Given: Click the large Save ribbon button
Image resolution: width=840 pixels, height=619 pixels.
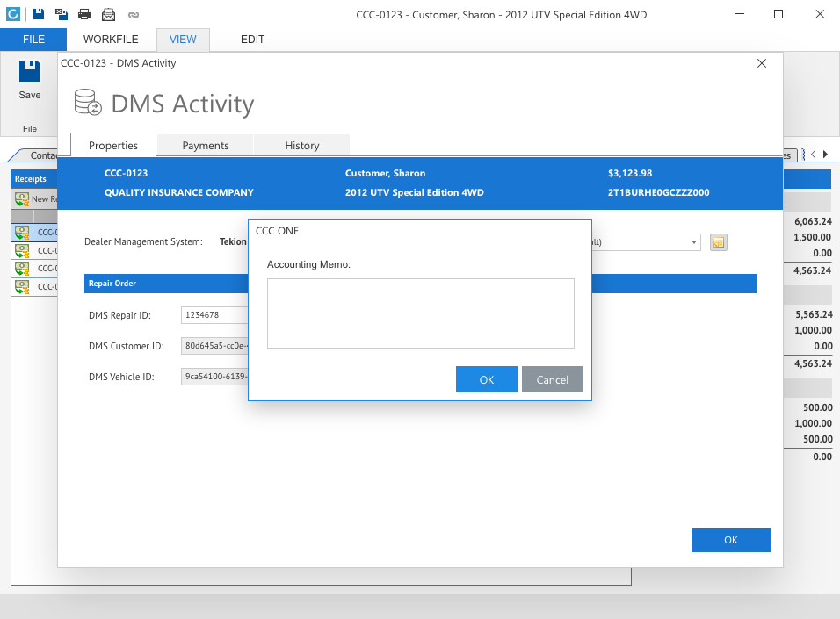Looking at the screenshot, I should (x=30, y=80).
